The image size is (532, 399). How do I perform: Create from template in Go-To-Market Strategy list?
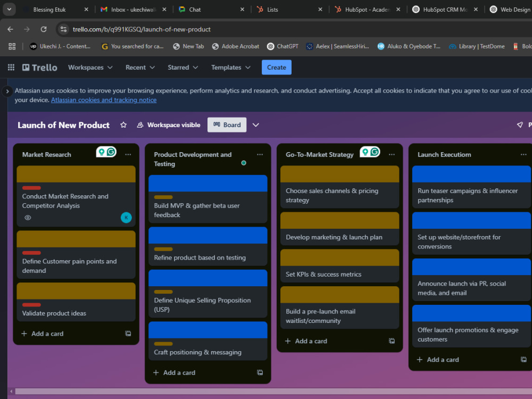392,341
